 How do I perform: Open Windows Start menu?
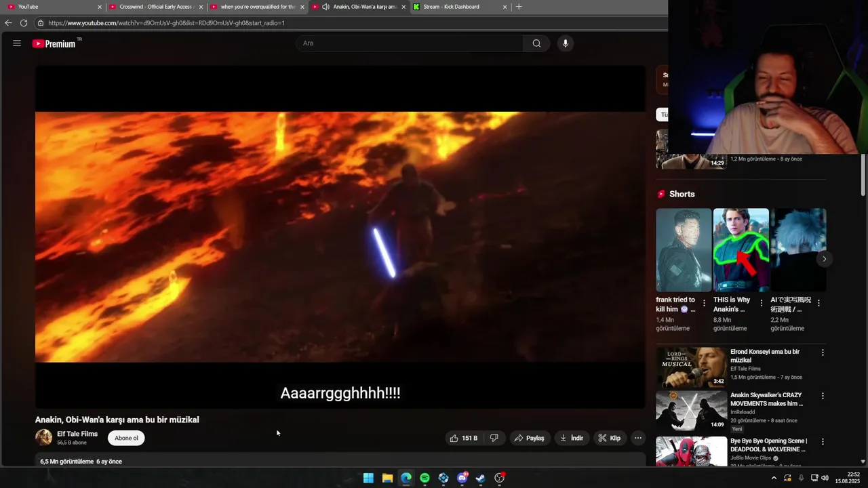coord(368,478)
